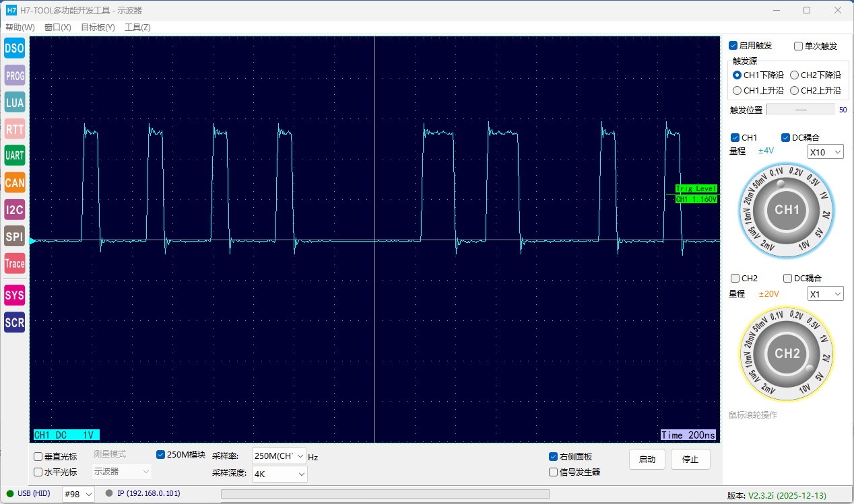The image size is (854, 504).
Task: Click the trigger position value 50
Action: pyautogui.click(x=843, y=110)
